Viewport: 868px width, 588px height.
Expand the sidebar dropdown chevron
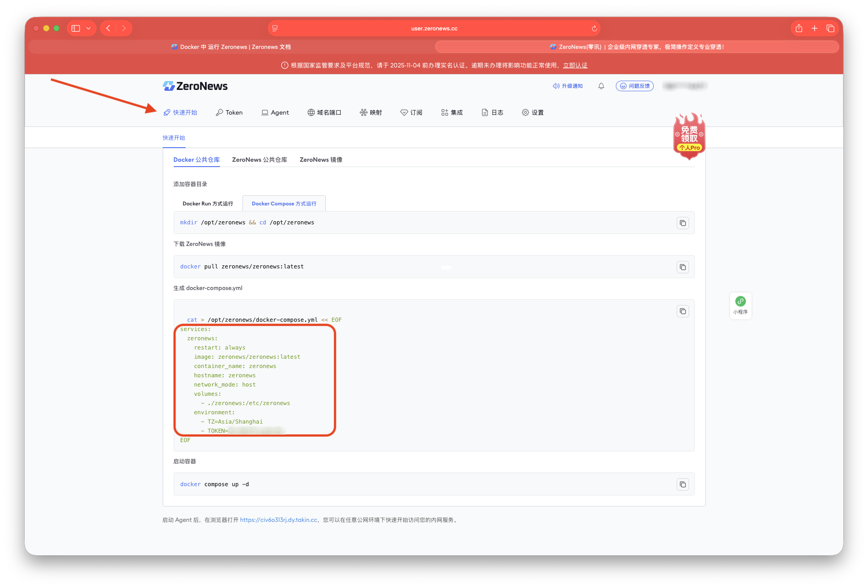[x=89, y=29]
